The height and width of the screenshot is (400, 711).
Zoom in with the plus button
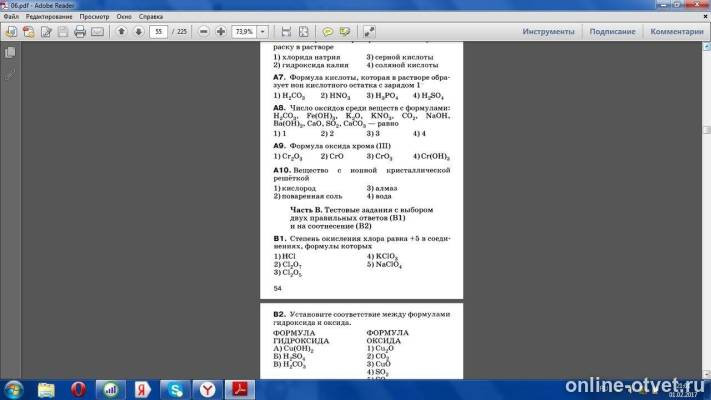(x=221, y=31)
